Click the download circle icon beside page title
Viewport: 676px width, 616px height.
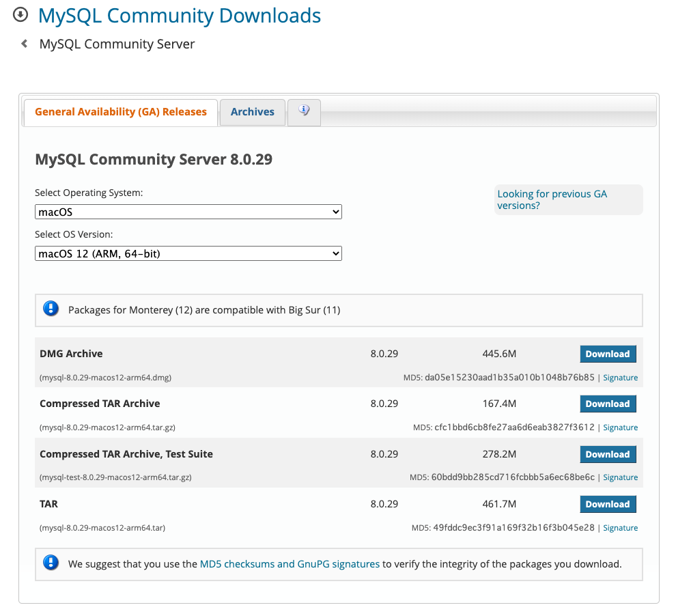click(x=20, y=14)
